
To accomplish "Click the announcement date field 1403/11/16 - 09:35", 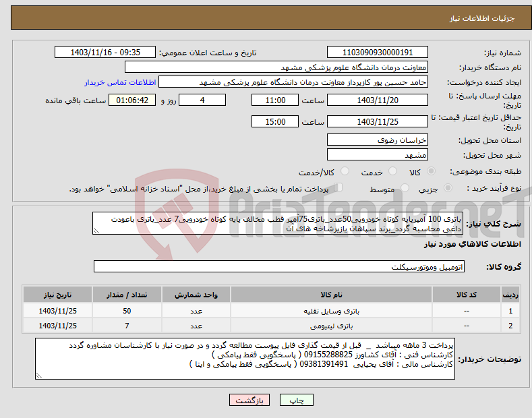I will click(105, 53).
